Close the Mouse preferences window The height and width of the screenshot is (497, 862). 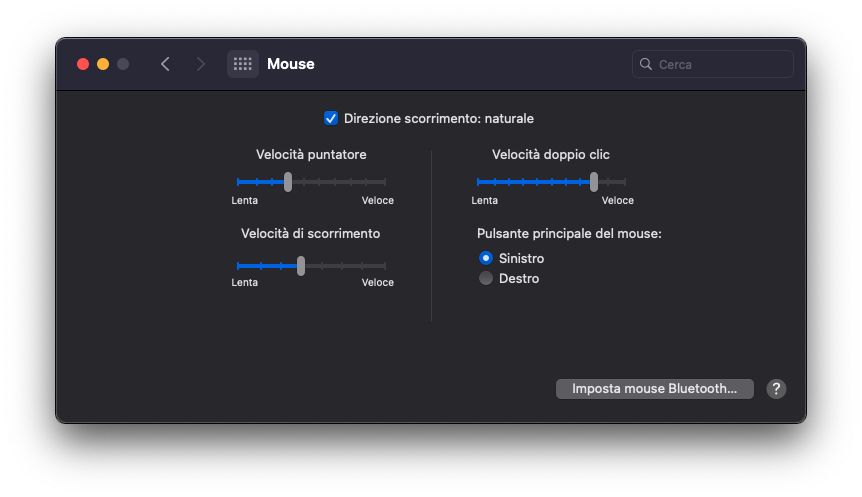click(83, 64)
